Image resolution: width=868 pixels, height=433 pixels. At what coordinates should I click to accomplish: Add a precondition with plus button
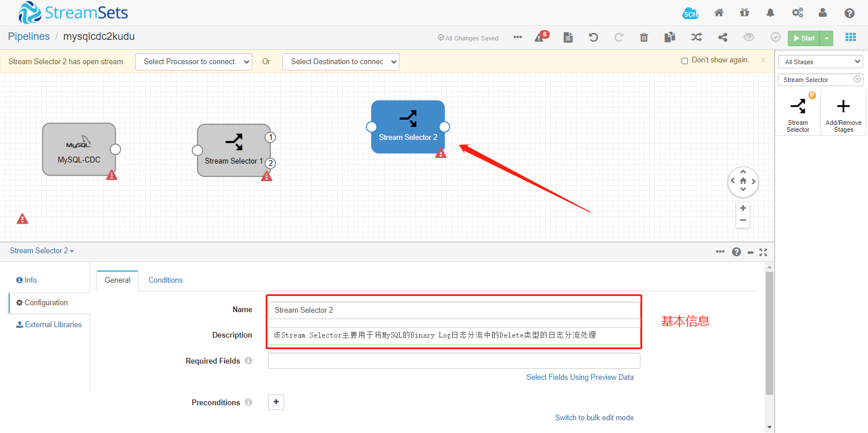[x=276, y=401]
